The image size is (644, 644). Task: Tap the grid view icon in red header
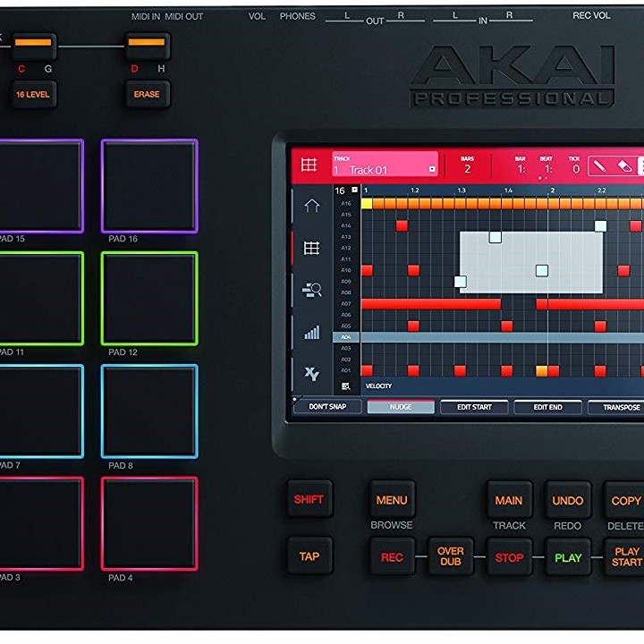(309, 165)
